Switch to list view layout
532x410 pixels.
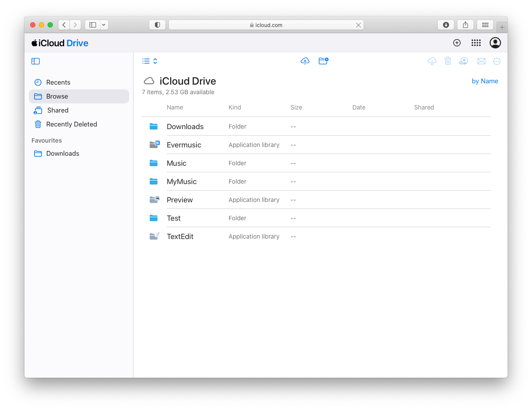coord(146,61)
